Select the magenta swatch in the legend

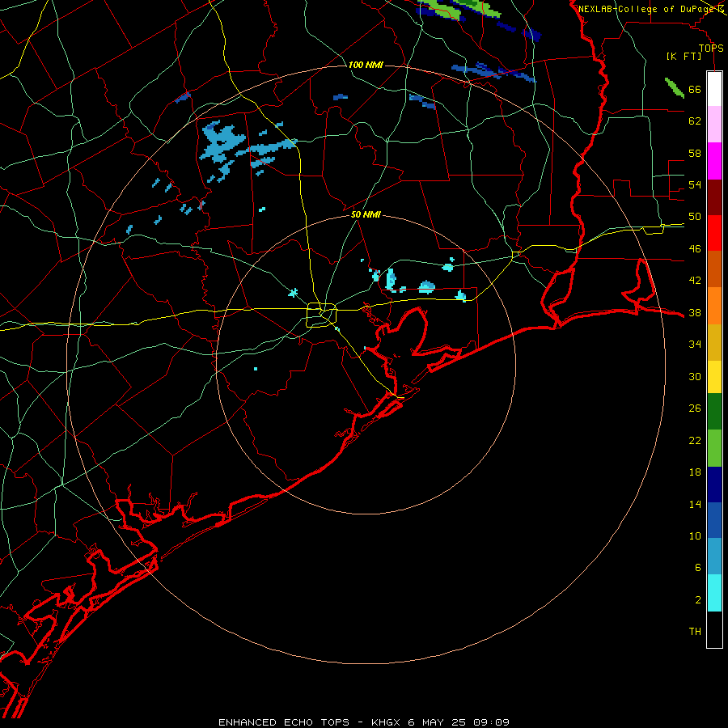pyautogui.click(x=714, y=161)
